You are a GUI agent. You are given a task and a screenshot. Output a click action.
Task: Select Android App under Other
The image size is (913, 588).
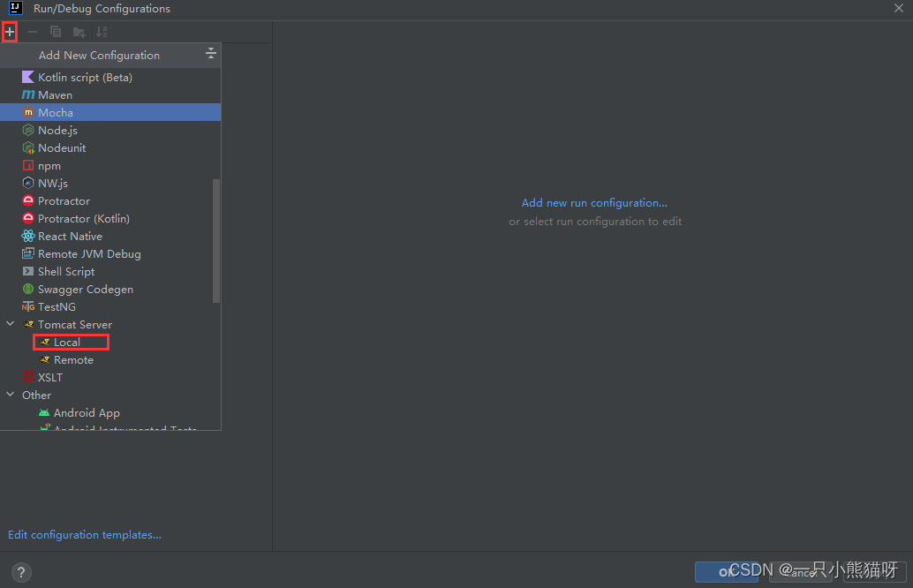[110, 413]
